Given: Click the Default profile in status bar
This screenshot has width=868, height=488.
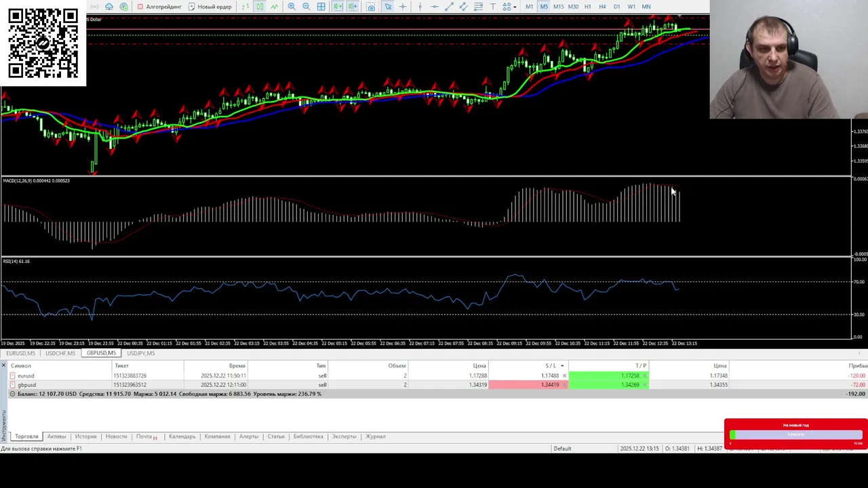Looking at the screenshot, I should 562,449.
